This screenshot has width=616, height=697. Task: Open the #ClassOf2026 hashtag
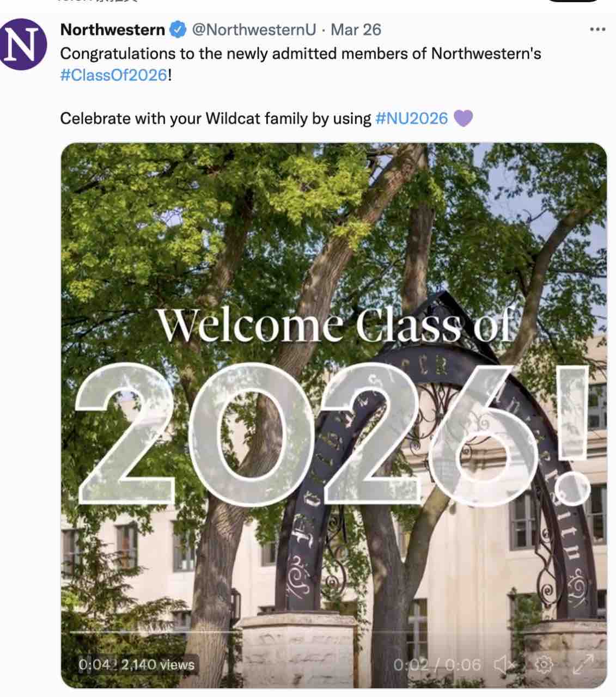point(113,75)
